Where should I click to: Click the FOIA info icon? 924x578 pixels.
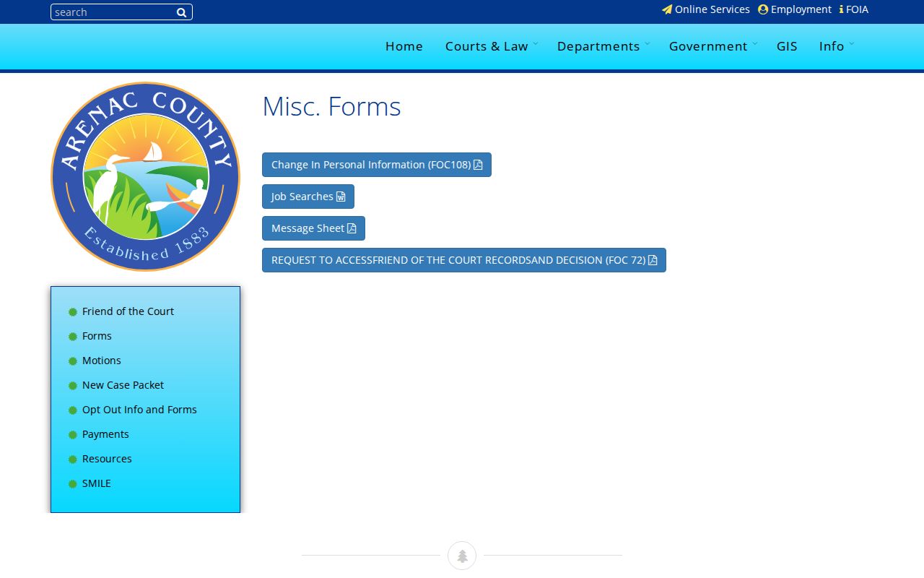(841, 9)
